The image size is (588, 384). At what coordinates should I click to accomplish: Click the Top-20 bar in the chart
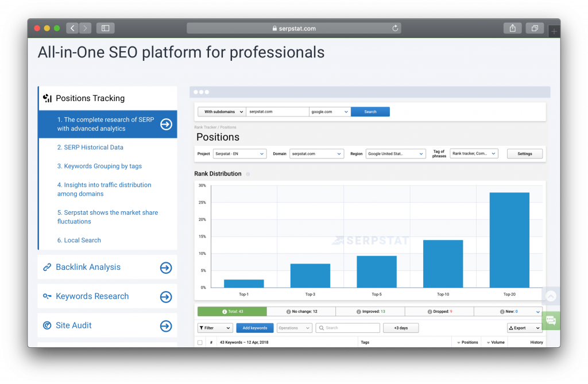pos(509,240)
